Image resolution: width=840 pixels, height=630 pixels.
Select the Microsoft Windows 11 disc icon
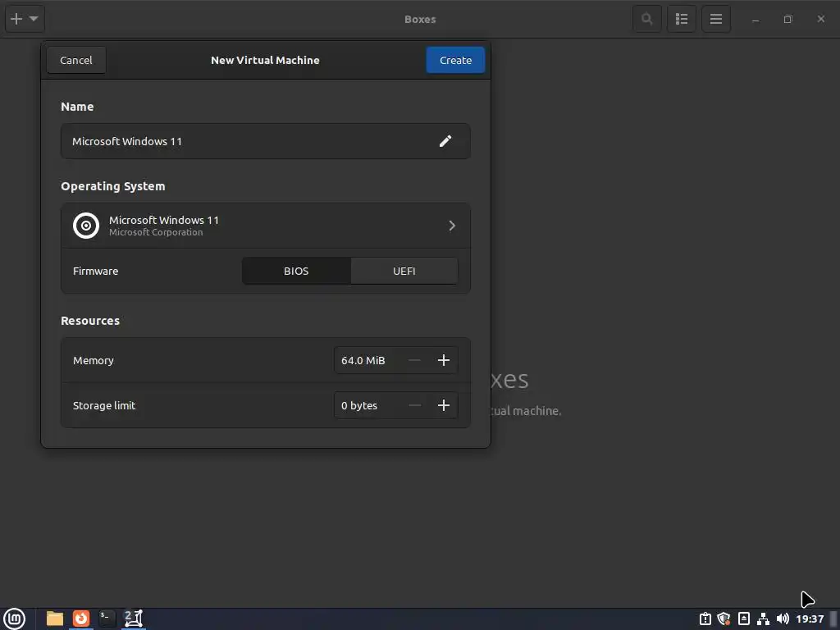tap(85, 226)
